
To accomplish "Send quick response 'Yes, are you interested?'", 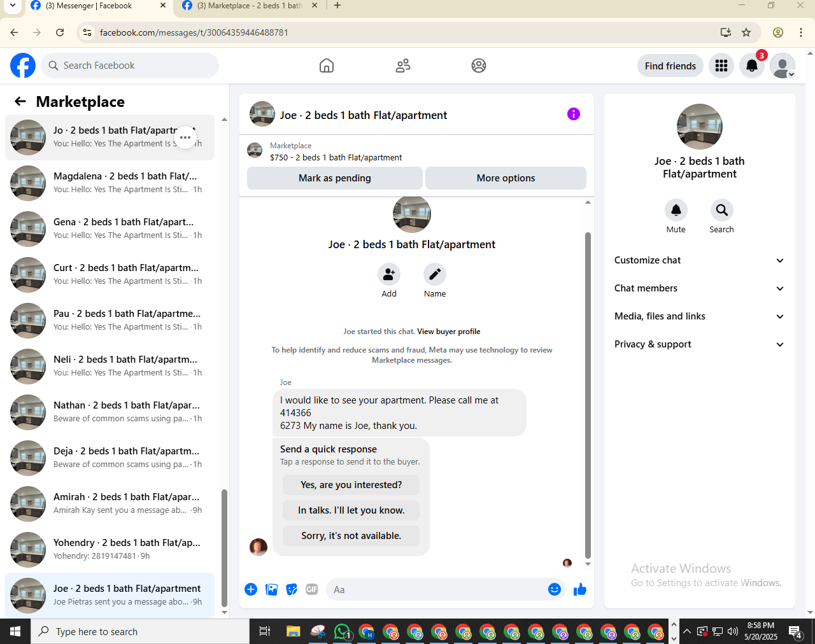I will pyautogui.click(x=351, y=485).
